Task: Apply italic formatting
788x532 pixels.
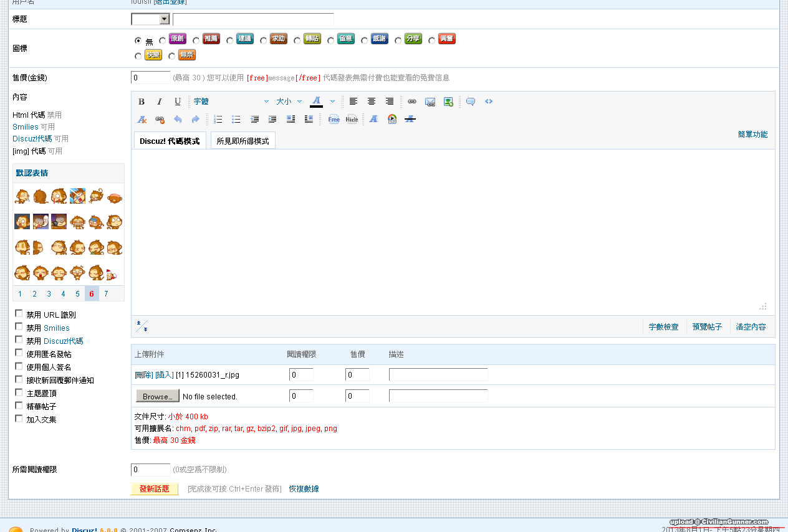Action: (160, 102)
